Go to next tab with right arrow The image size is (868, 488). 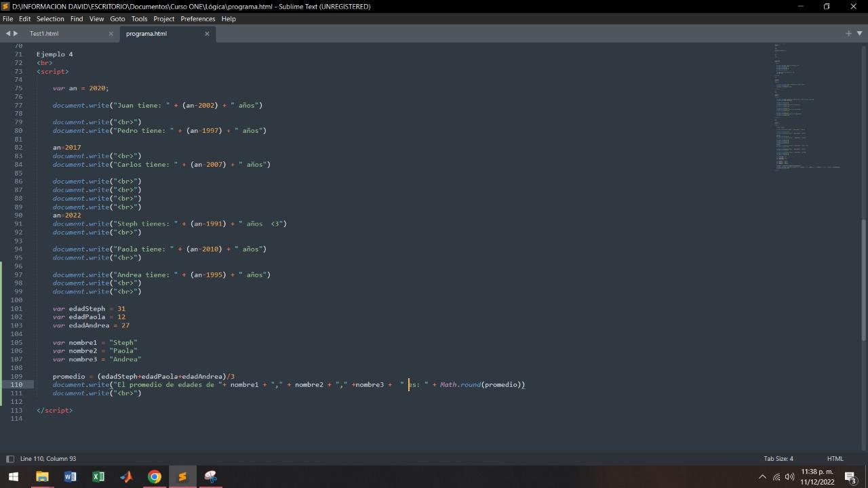coord(16,33)
